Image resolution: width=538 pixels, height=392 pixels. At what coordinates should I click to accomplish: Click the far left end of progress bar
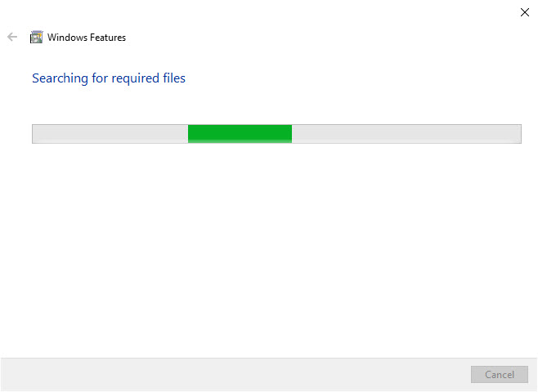36,134
